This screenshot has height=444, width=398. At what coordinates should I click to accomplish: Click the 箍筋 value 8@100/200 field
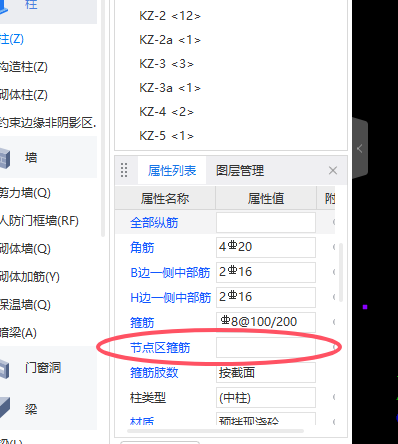tap(266, 322)
